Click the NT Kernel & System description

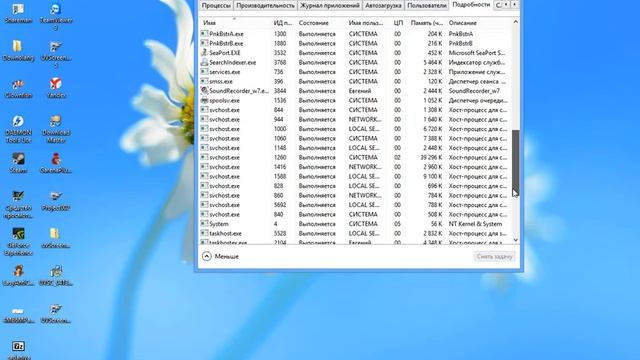click(475, 224)
